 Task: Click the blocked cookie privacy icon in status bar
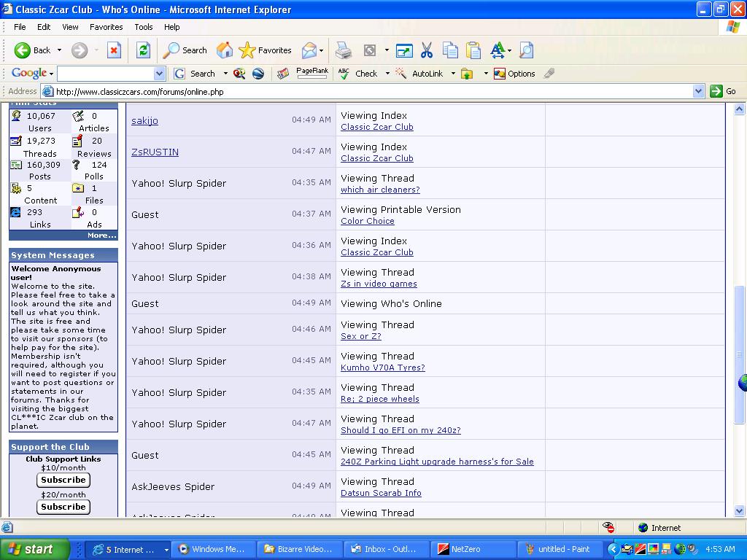point(608,527)
